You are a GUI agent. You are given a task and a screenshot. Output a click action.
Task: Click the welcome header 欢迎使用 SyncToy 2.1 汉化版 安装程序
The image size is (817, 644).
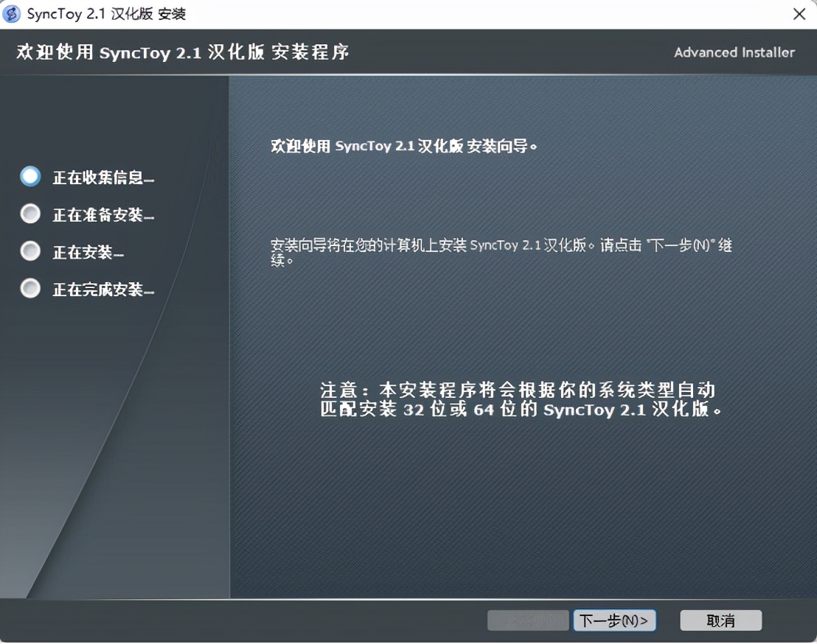tap(182, 52)
